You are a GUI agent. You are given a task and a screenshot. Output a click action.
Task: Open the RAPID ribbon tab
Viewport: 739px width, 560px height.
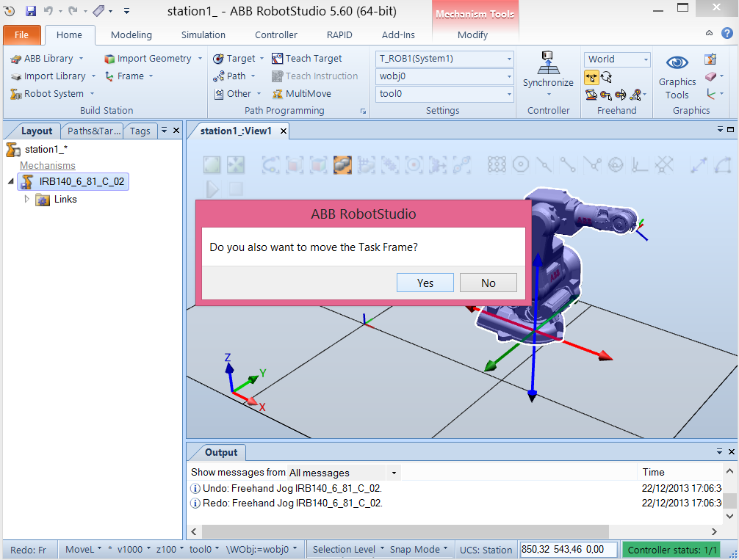pos(339,34)
